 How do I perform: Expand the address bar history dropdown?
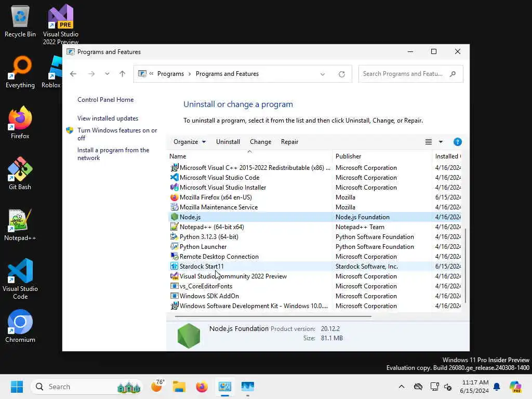[x=322, y=74]
